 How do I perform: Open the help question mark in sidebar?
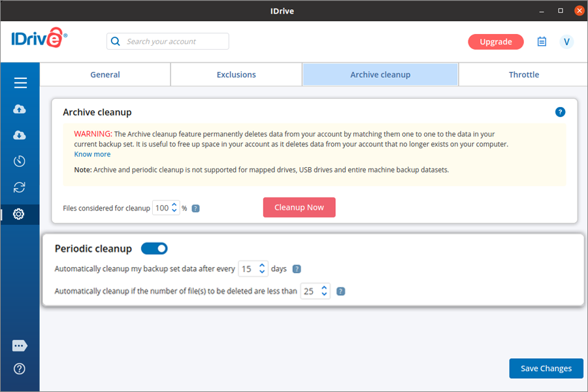click(20, 369)
